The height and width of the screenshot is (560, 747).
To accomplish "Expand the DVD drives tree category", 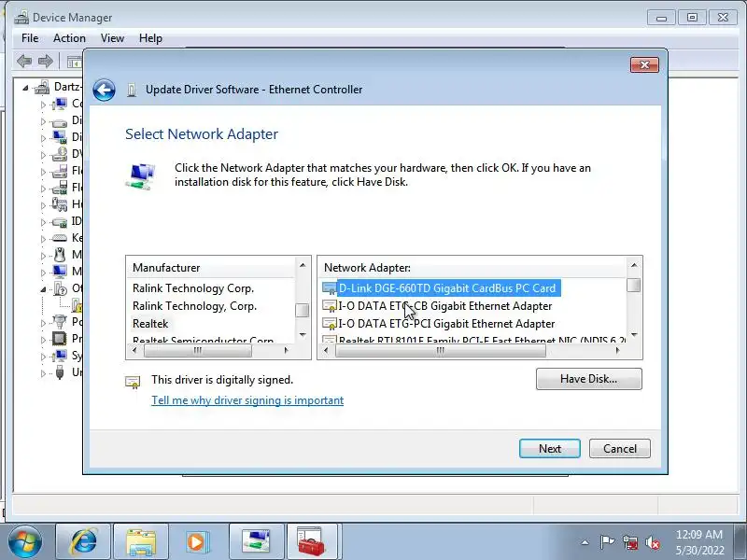I will click(43, 155).
